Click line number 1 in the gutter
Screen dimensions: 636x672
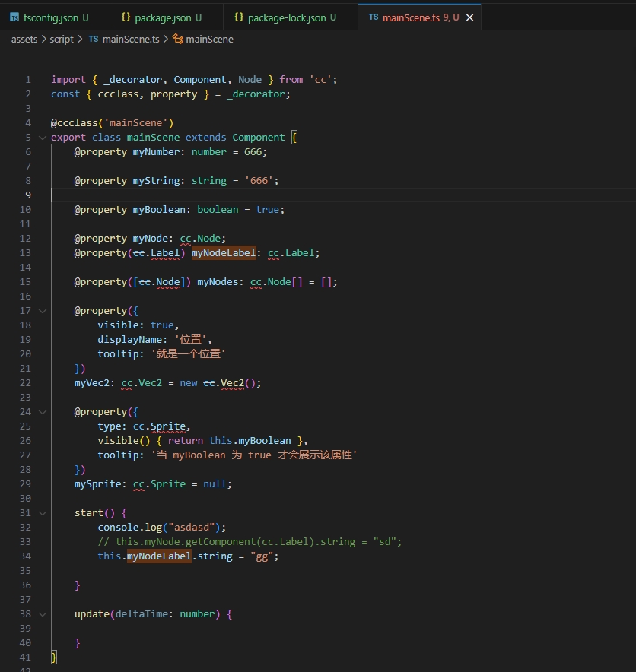pyautogui.click(x=28, y=80)
